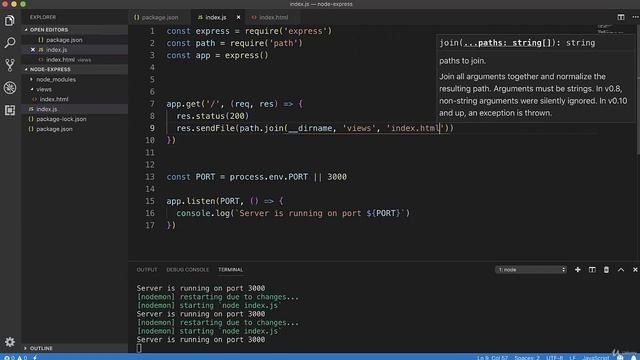The width and height of the screenshot is (640, 360).
Task: Split the terminal panel
Action: tap(592, 269)
